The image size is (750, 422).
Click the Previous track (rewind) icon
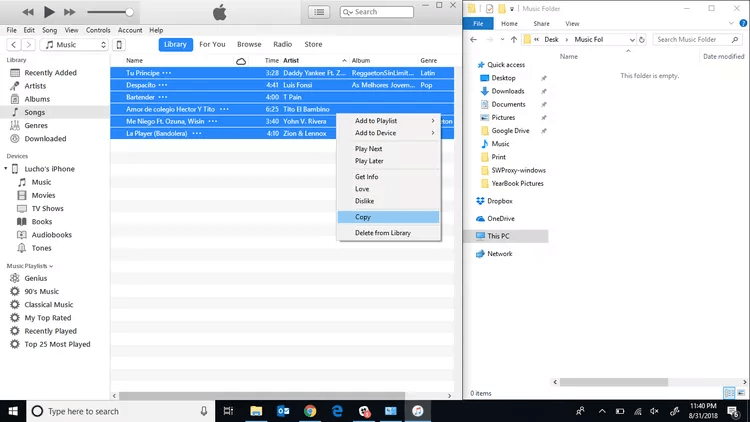pos(27,12)
